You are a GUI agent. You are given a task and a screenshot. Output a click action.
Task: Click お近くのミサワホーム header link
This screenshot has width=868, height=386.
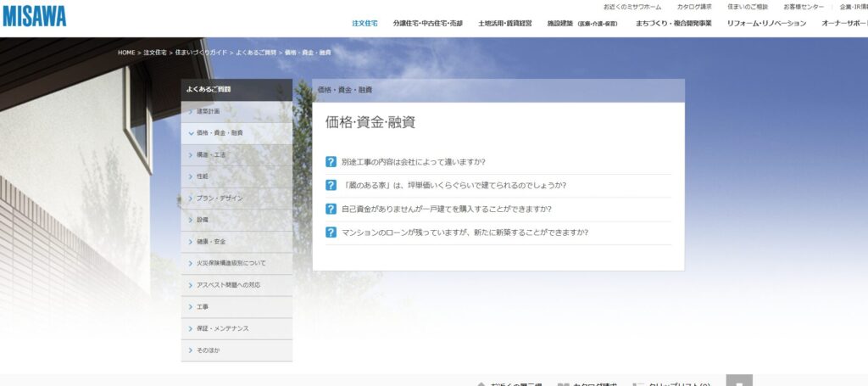[x=632, y=7]
